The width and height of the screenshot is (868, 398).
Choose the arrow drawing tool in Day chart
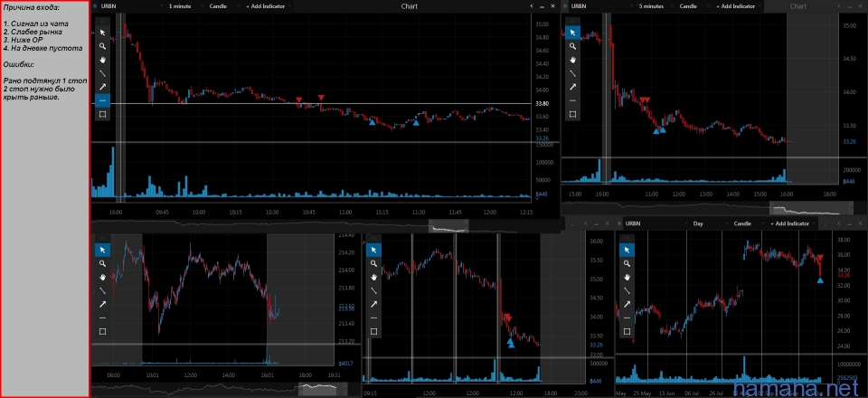627,304
